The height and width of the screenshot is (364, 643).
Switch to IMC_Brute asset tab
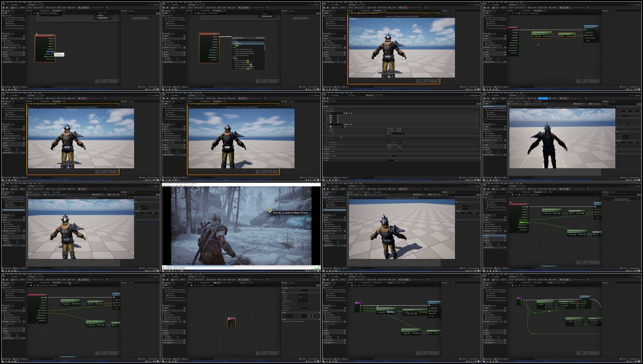(371, 95)
